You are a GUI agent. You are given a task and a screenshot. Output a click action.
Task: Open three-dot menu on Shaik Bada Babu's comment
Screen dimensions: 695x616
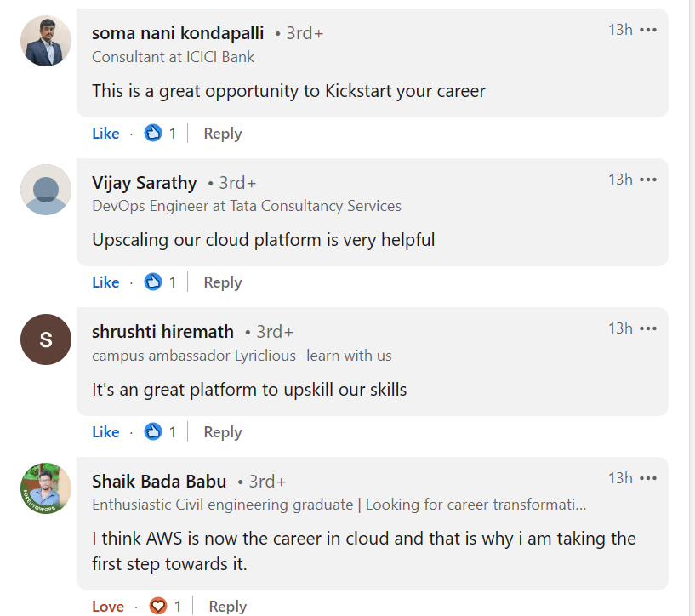point(648,478)
